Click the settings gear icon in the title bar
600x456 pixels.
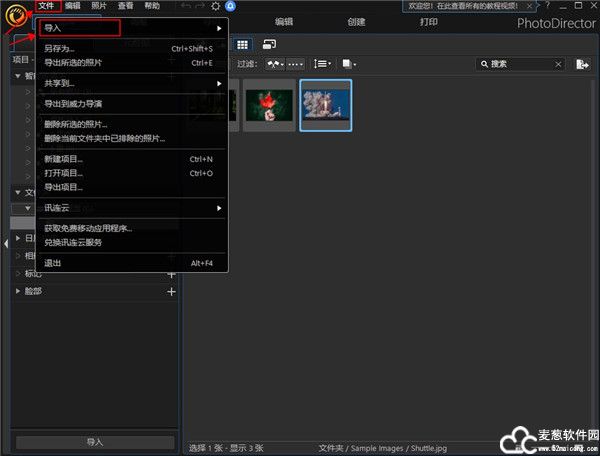click(x=215, y=6)
